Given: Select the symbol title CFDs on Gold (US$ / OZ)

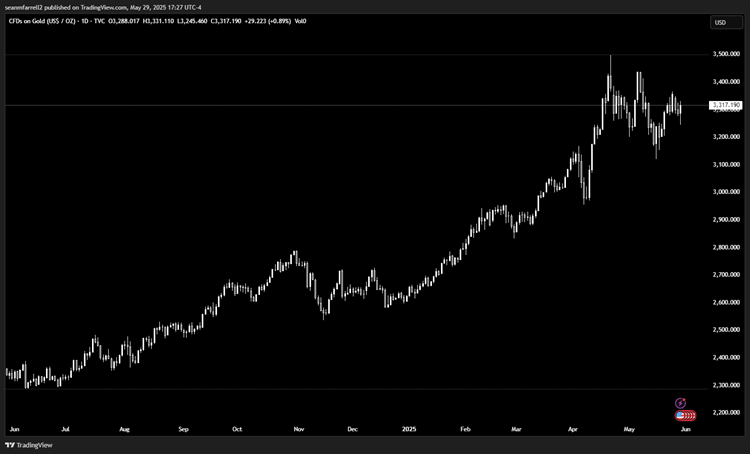Looking at the screenshot, I should (42, 21).
